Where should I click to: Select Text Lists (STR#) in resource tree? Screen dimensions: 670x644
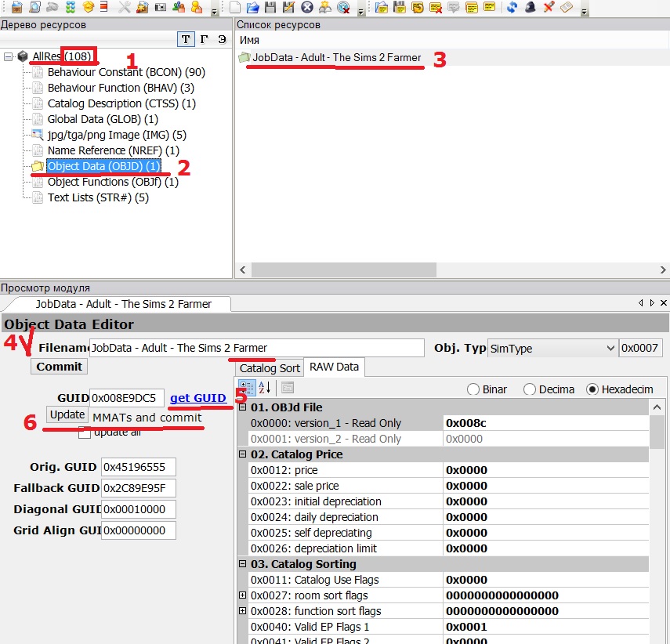click(98, 197)
